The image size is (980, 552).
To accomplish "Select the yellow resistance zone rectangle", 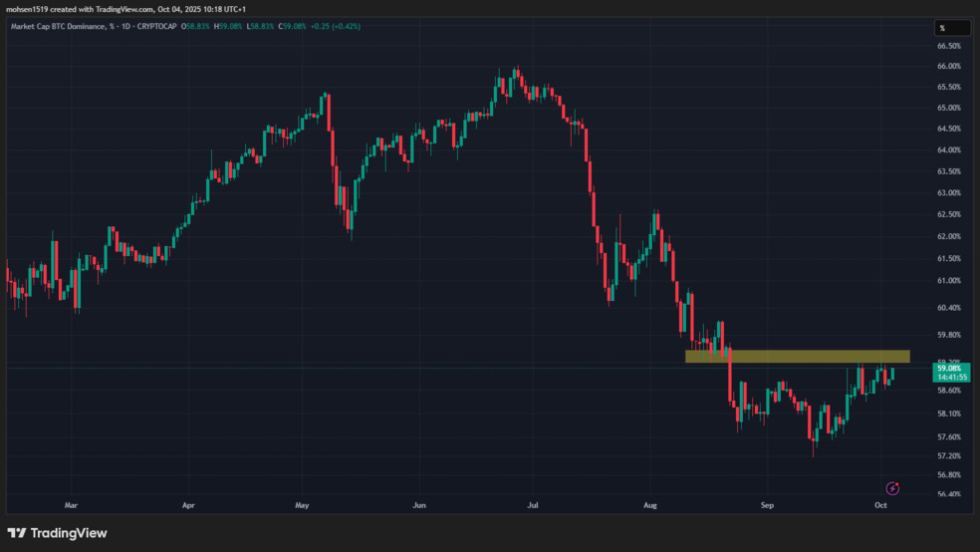I will click(797, 356).
